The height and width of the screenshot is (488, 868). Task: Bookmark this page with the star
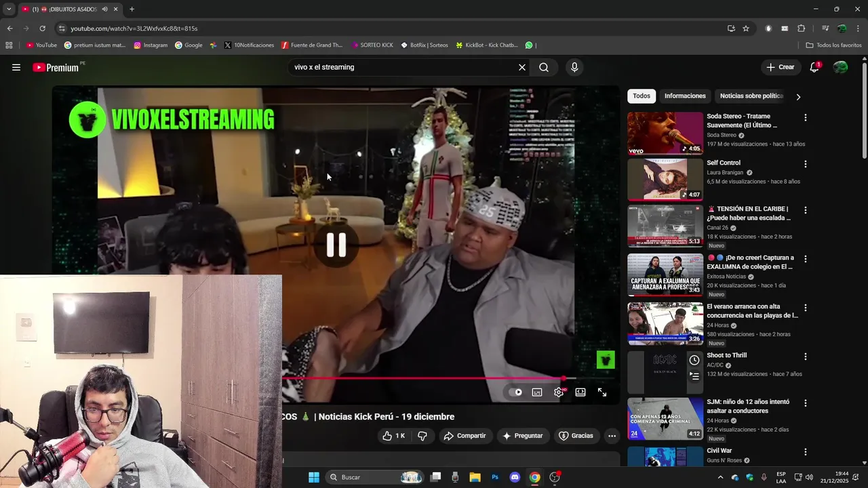[x=746, y=28]
